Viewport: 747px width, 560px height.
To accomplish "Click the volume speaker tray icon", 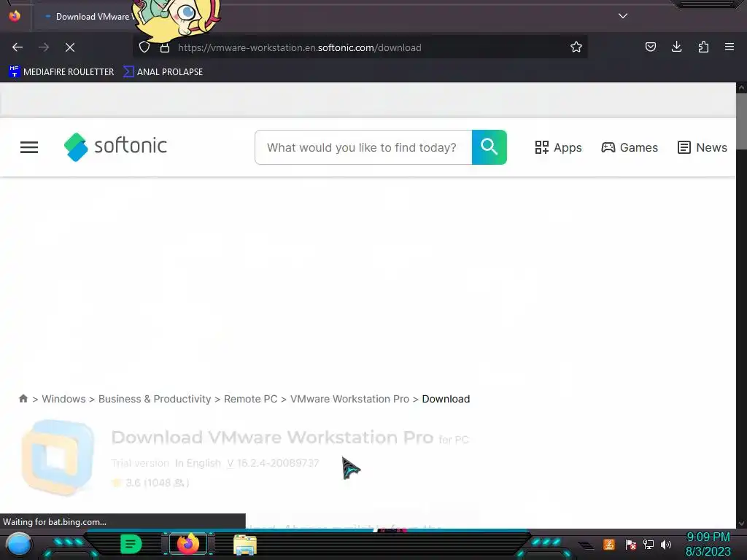I will coord(666,544).
